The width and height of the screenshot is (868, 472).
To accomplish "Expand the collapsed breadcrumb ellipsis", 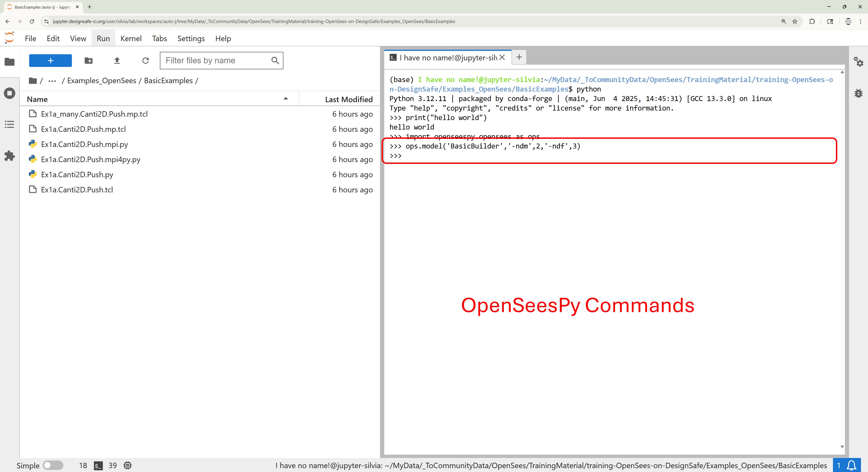I will click(x=52, y=81).
